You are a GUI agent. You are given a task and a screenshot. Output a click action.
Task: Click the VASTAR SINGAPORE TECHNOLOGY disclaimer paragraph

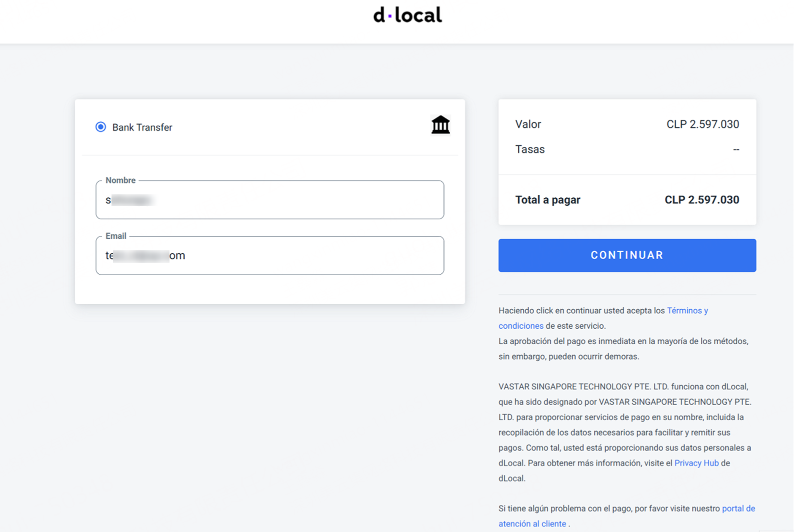click(624, 432)
